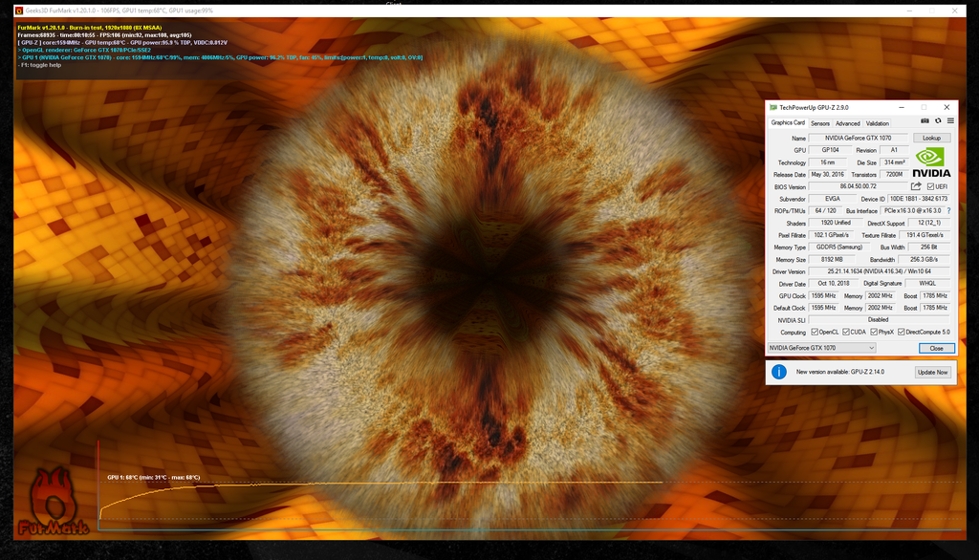Toggle the OpenCL checkbox
The image size is (979, 560).
815,333
